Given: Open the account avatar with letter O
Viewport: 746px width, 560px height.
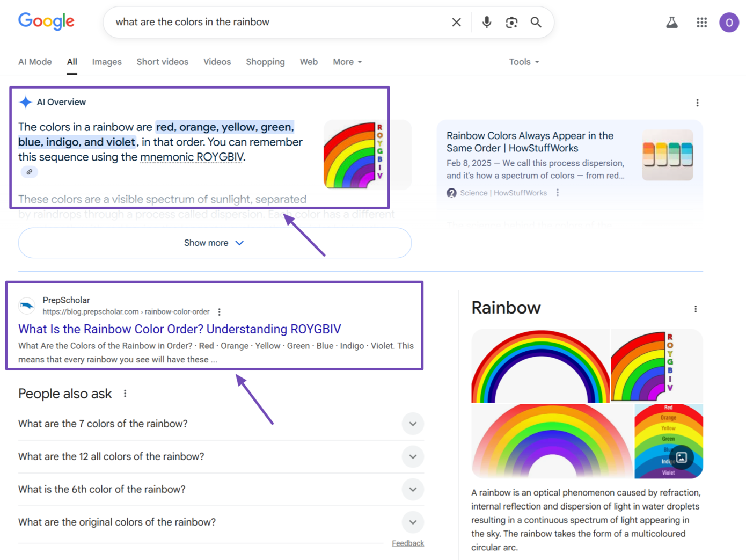Looking at the screenshot, I should (729, 22).
